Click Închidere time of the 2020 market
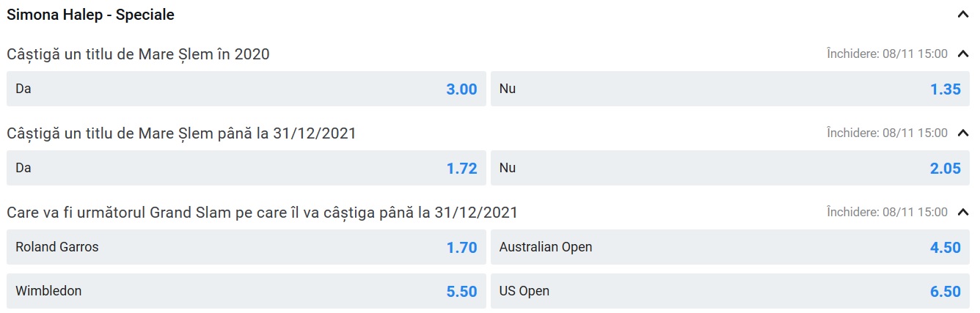This screenshot has width=980, height=313. tap(887, 54)
